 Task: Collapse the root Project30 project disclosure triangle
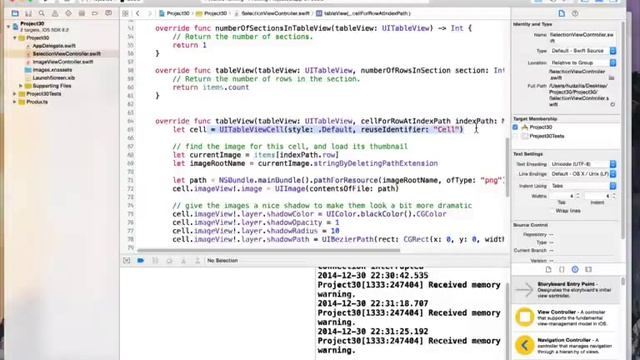pos(8,27)
